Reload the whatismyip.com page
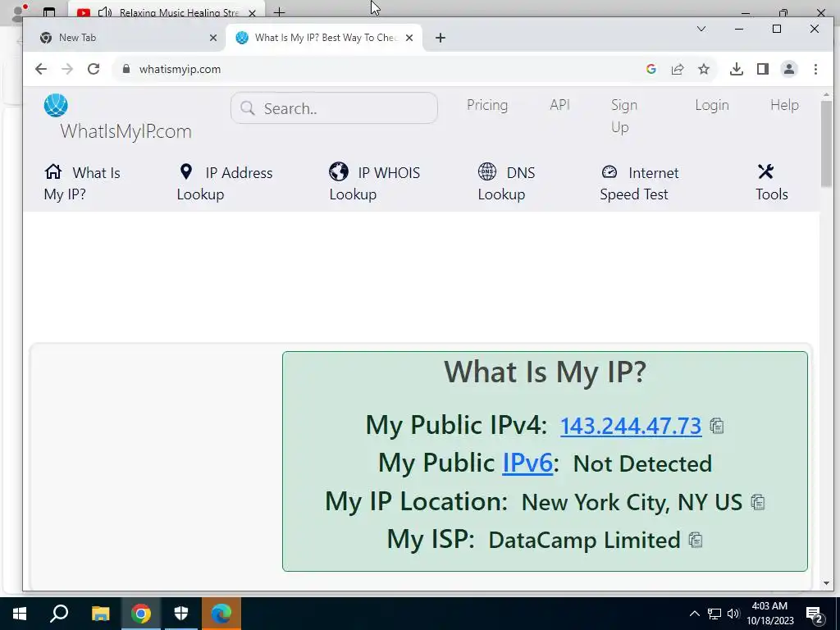This screenshot has height=630, width=840. tap(94, 69)
